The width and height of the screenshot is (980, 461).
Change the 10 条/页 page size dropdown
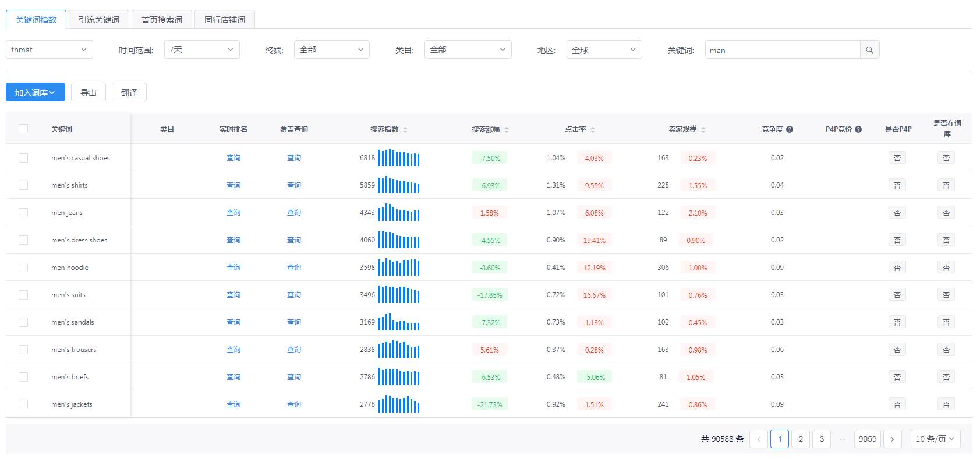tap(935, 439)
